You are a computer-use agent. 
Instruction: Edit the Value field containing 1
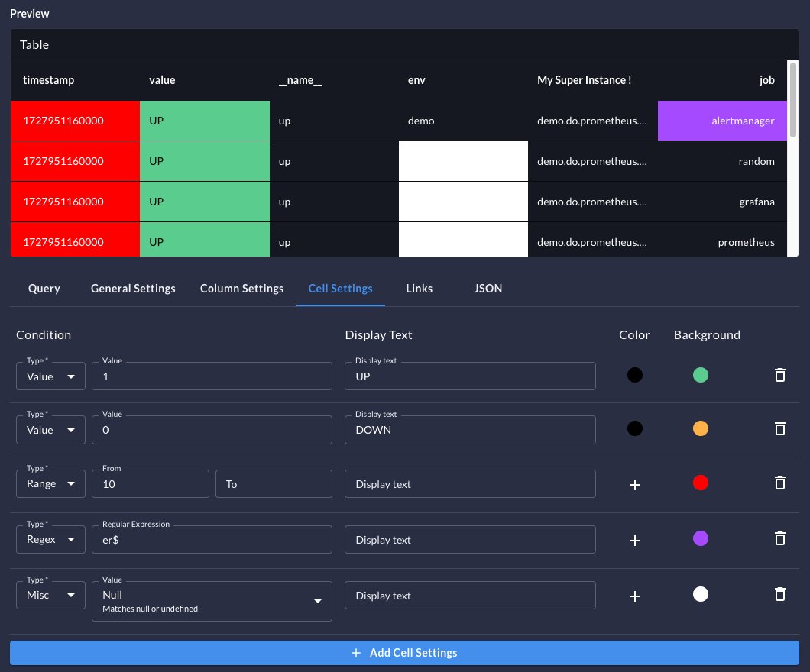tap(212, 376)
